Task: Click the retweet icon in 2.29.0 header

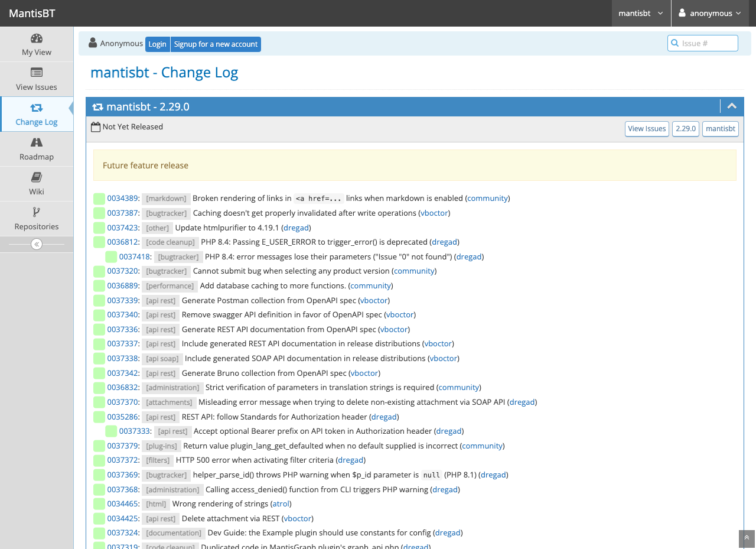Action: 97,107
